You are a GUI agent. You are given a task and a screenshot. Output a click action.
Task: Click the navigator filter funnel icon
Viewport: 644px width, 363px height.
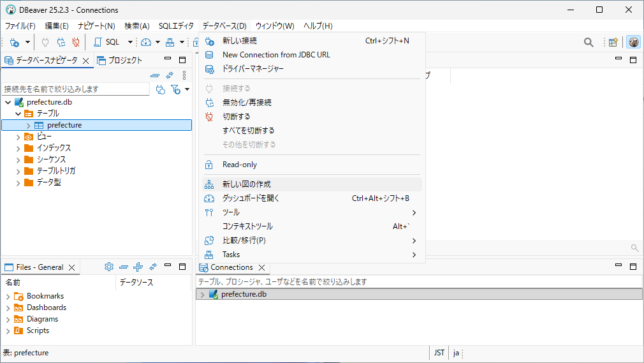pyautogui.click(x=175, y=89)
